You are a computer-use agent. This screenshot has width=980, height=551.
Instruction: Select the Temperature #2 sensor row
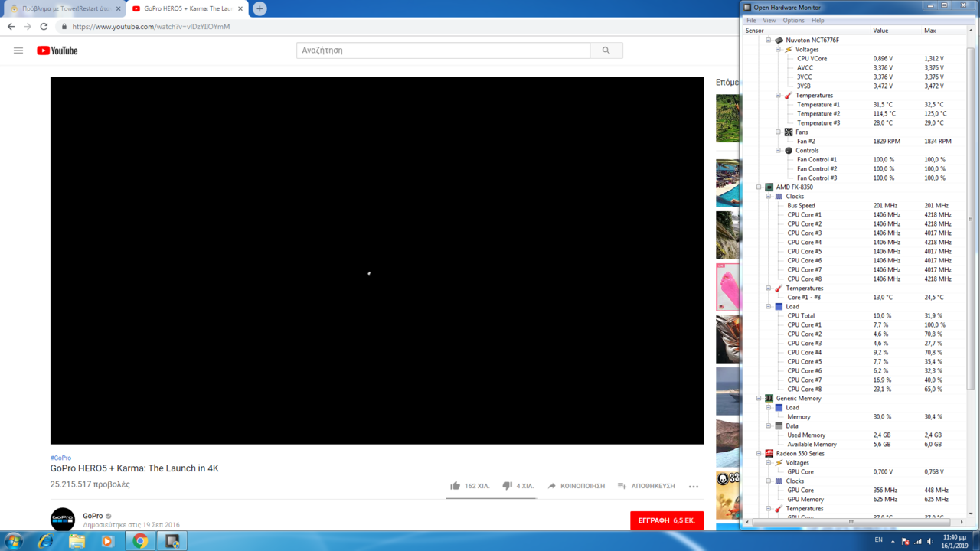pos(856,113)
